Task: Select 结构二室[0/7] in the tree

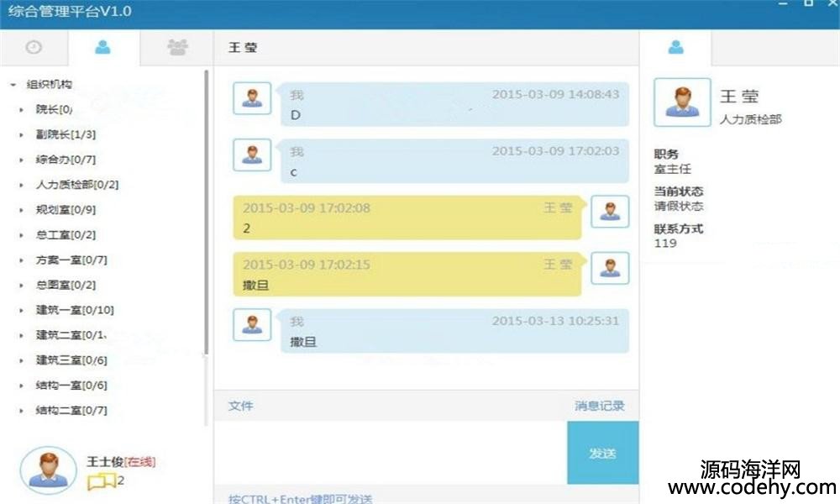Action: (71, 411)
